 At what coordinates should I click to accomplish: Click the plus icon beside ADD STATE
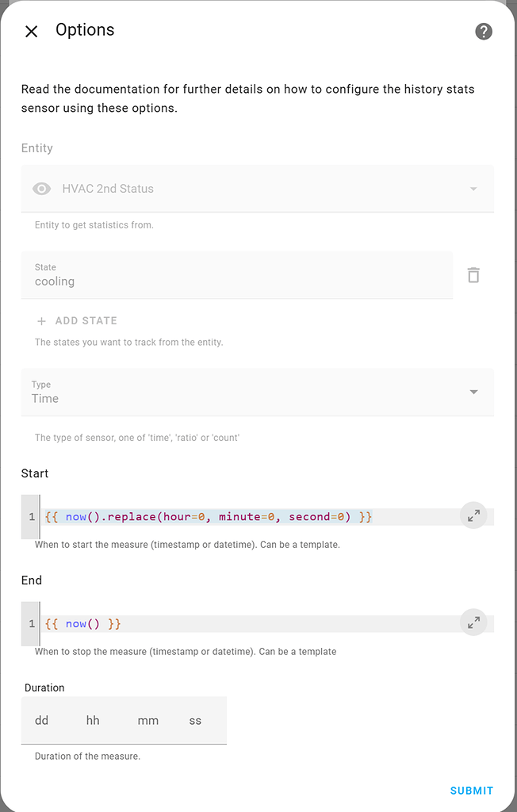tap(40, 320)
